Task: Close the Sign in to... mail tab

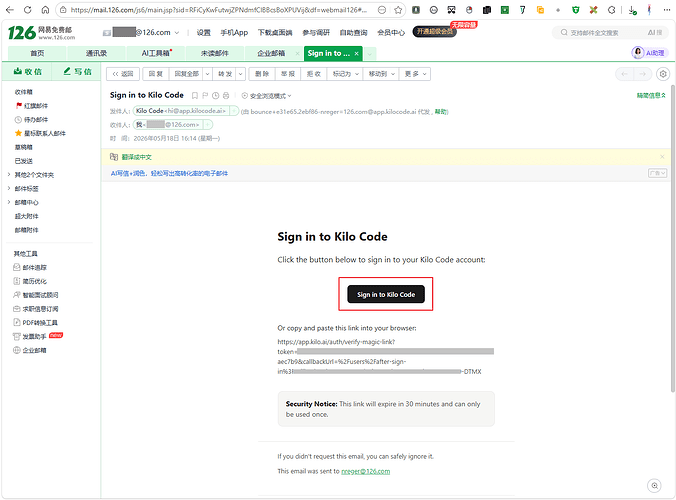Action: 357,53
